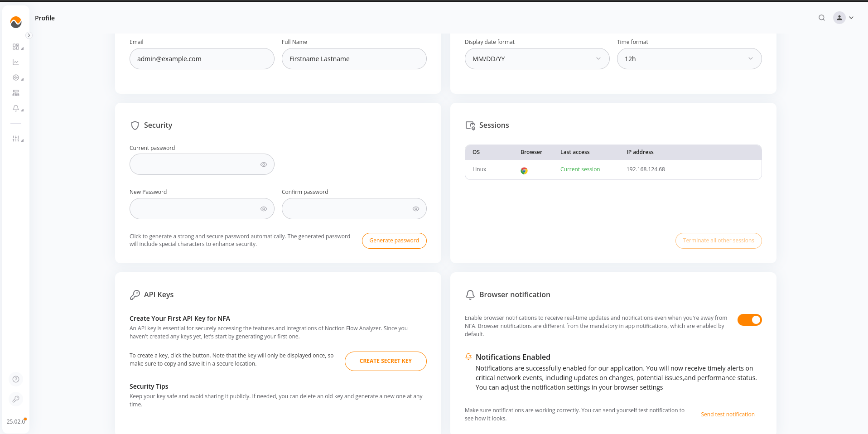The width and height of the screenshot is (868, 434).
Task: Click the Linux cell in Sessions table
Action: pos(479,169)
